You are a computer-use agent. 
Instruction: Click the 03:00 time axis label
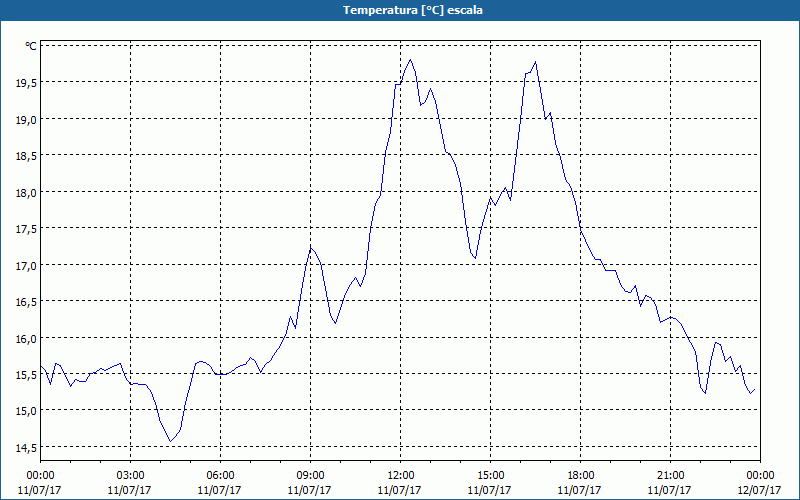coord(130,476)
